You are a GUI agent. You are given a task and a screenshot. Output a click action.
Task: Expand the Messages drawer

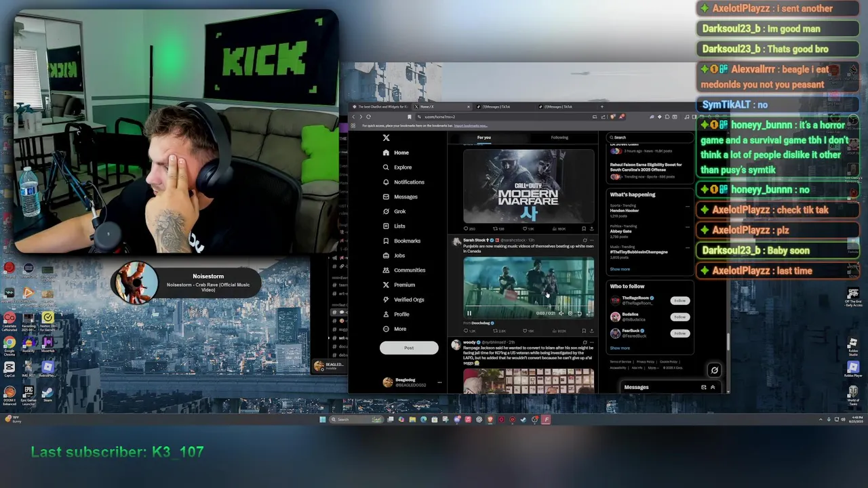713,387
